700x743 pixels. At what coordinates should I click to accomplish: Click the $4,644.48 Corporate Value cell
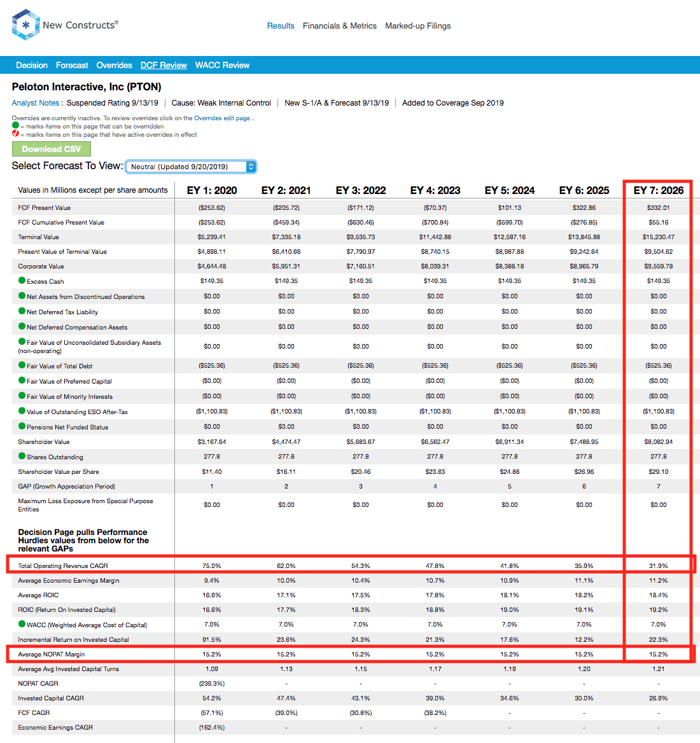[212, 267]
